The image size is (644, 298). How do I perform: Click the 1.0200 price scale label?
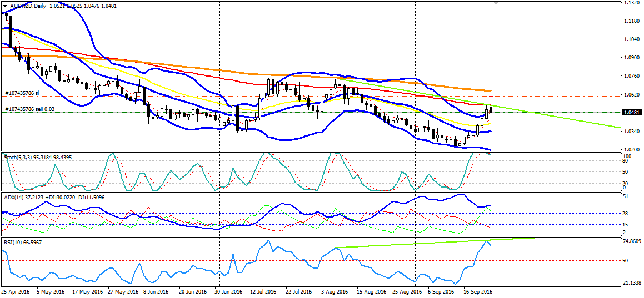click(x=631, y=150)
